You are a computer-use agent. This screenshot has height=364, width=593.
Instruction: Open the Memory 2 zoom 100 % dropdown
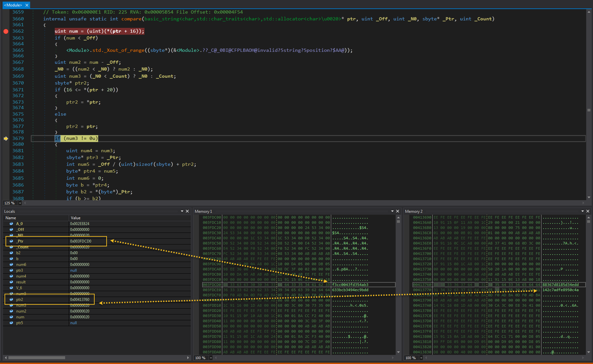pos(421,358)
